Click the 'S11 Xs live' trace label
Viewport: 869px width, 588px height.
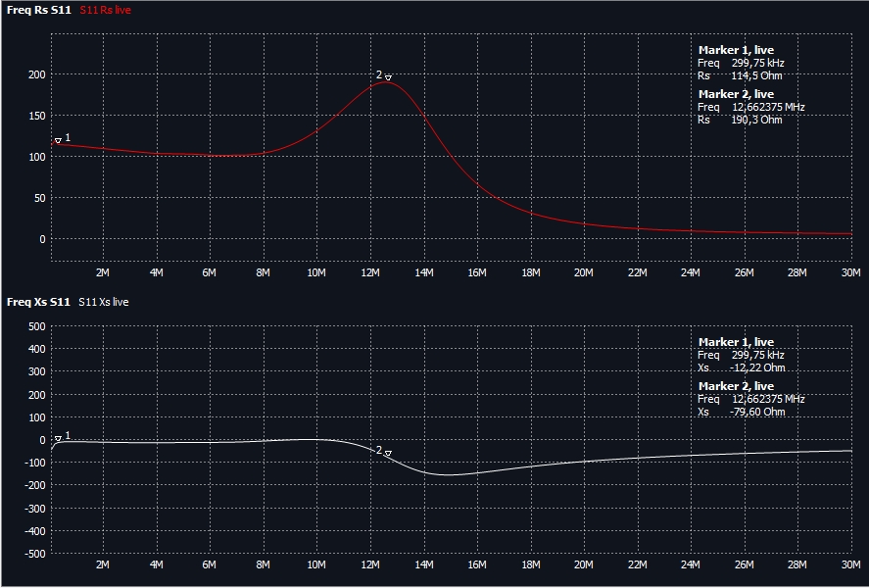(103, 302)
